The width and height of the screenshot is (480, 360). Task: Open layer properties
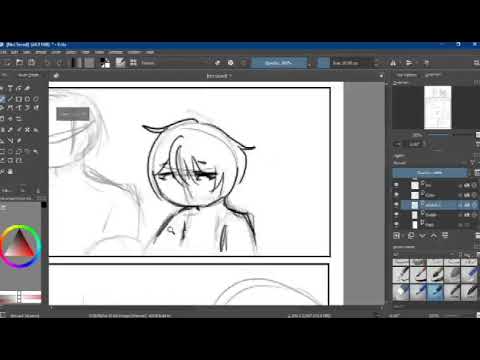[x=445, y=236]
